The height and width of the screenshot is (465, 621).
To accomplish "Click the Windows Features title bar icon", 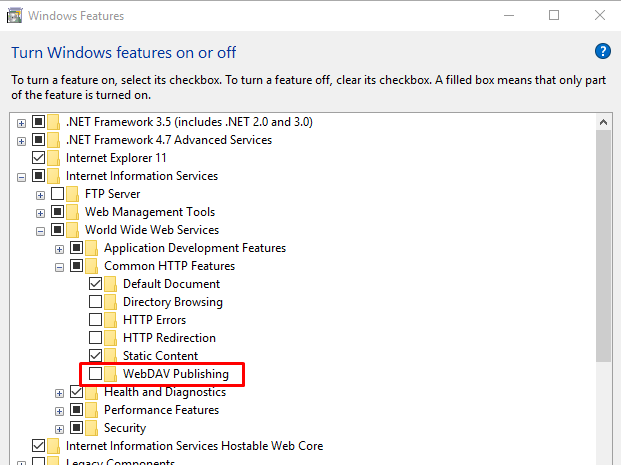I will click(x=14, y=16).
